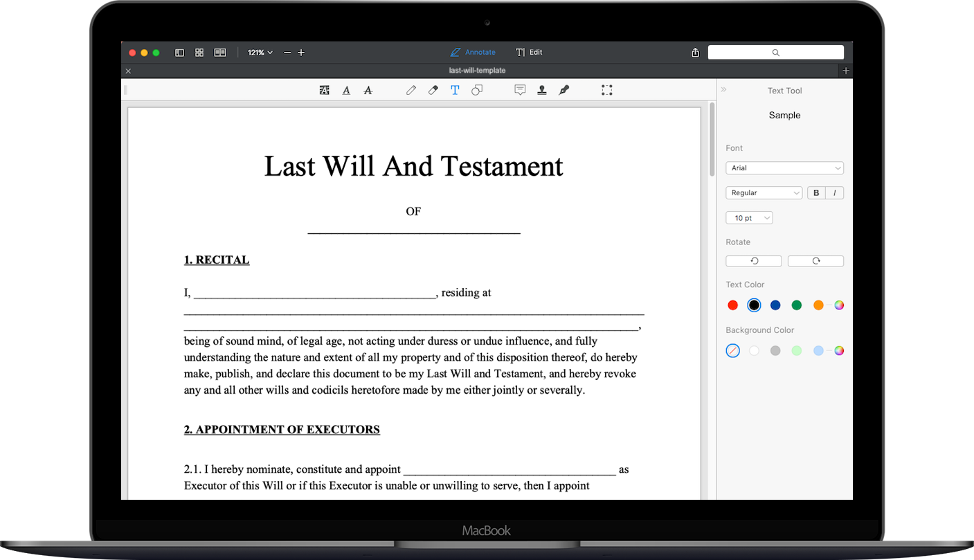Enable italic text formatting
This screenshot has width=974, height=560.
835,192
